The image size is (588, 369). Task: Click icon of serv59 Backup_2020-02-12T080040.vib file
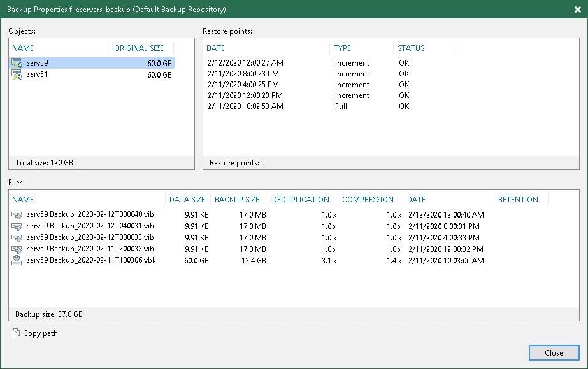pos(17,215)
